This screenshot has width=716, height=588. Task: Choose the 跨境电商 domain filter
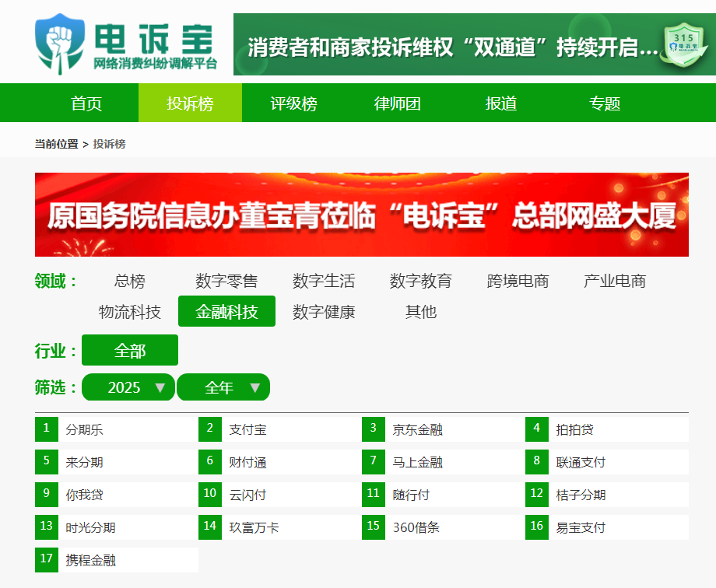tap(518, 281)
